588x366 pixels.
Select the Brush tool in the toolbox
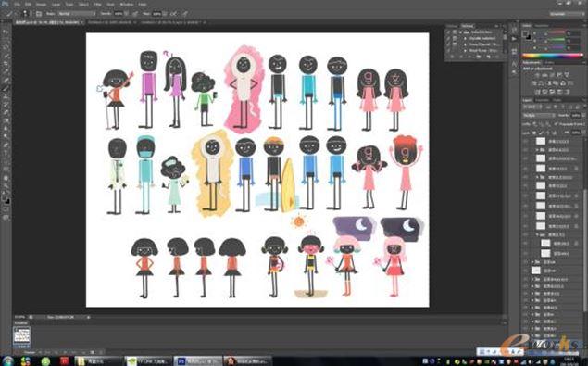6,89
